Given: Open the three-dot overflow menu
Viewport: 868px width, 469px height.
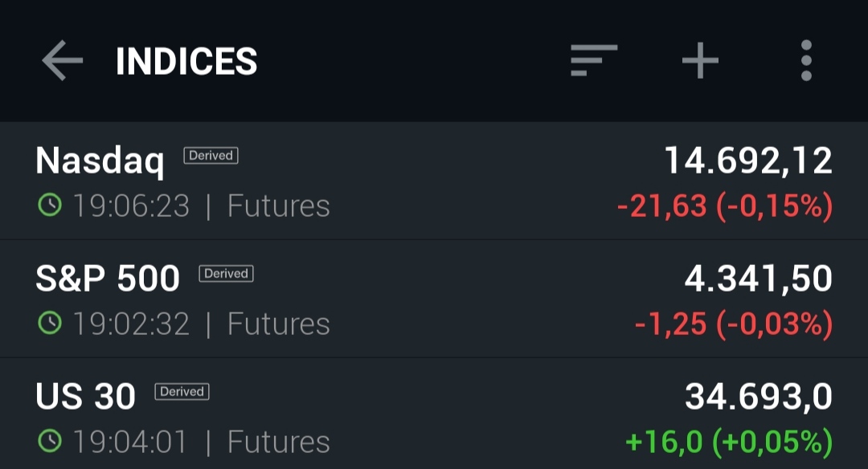Looking at the screenshot, I should point(806,61).
